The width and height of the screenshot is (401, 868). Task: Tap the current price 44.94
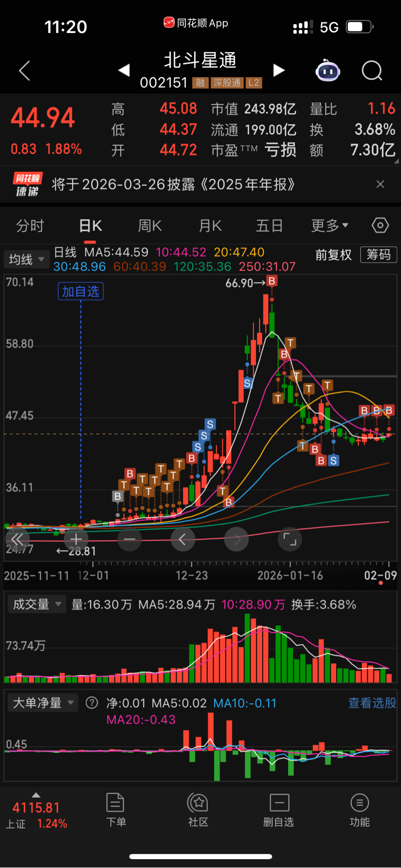pos(43,117)
